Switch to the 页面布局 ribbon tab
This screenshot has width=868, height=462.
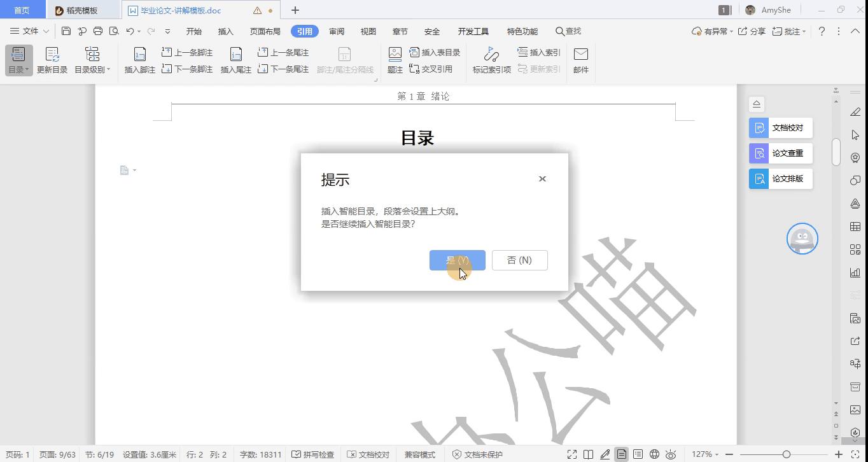pyautogui.click(x=263, y=31)
